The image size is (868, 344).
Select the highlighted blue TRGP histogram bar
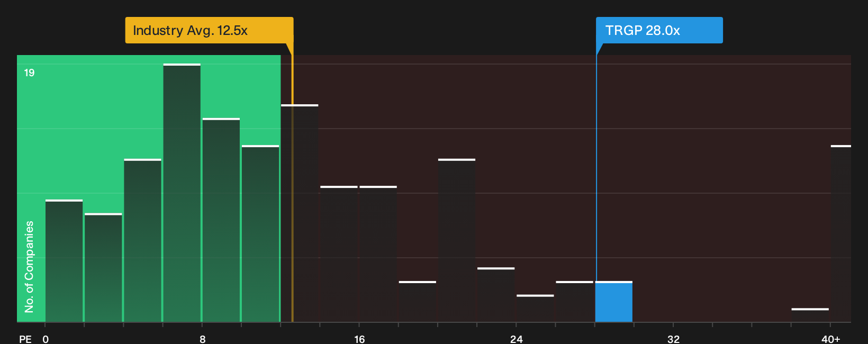(614, 302)
